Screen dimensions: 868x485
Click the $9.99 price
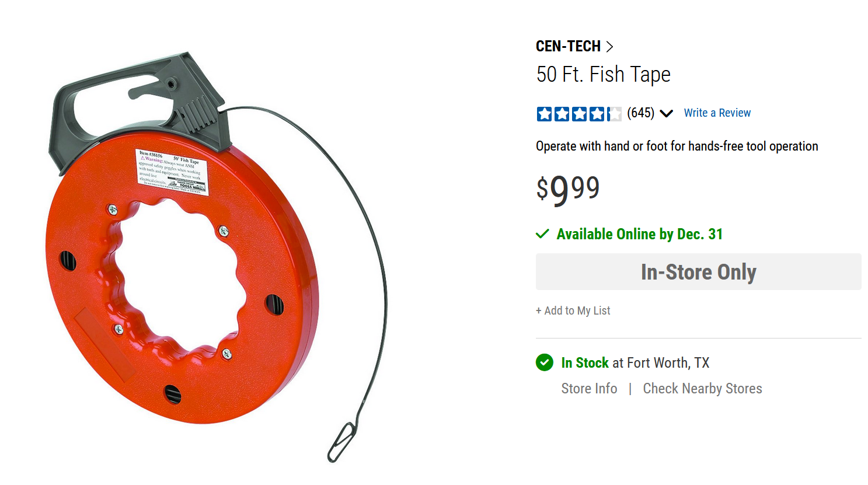point(567,189)
